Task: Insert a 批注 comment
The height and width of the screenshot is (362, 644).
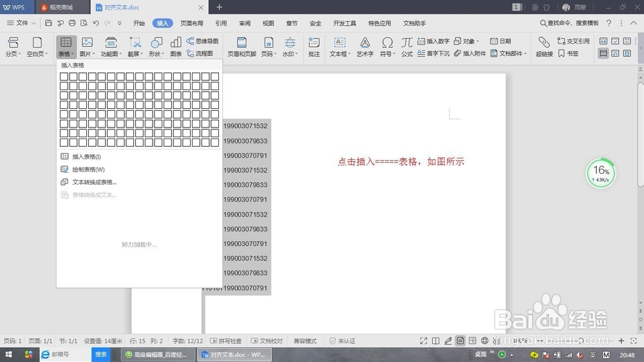Action: pos(314,46)
